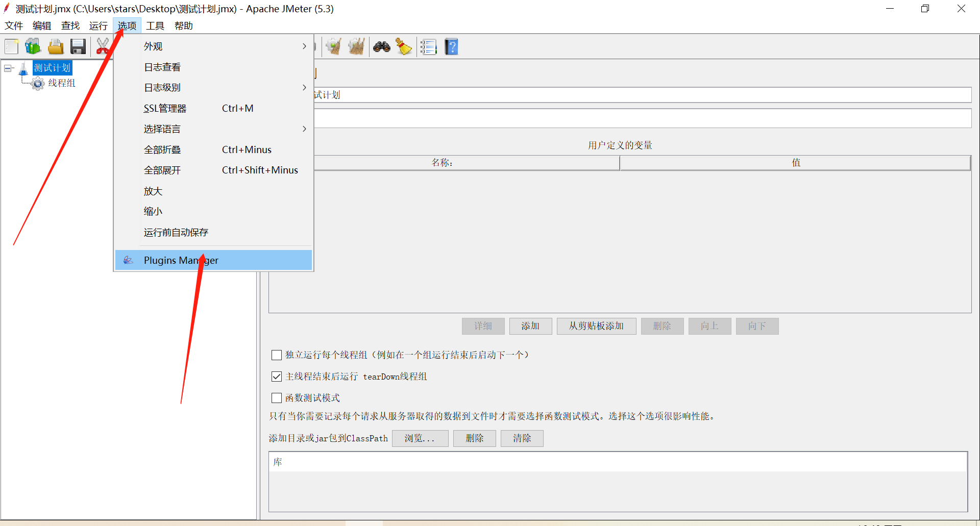Click the binoculars search toolbar icon
Viewport: 980px width, 526px height.
click(381, 46)
